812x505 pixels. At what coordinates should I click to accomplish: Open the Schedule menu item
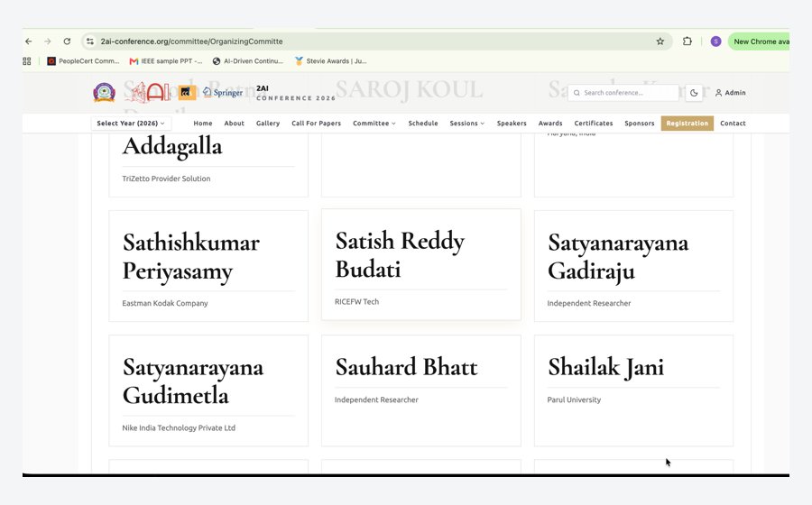[x=423, y=124]
